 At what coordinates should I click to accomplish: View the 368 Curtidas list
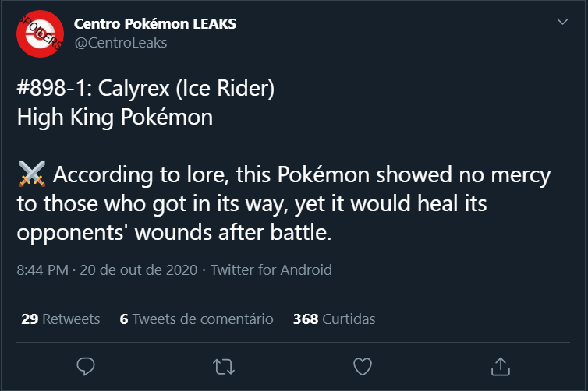(x=334, y=319)
